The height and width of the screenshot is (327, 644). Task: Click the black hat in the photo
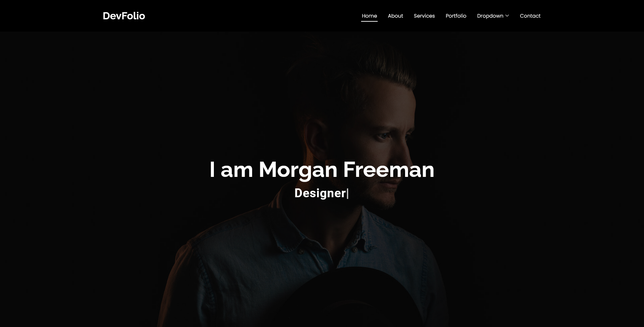352,298
